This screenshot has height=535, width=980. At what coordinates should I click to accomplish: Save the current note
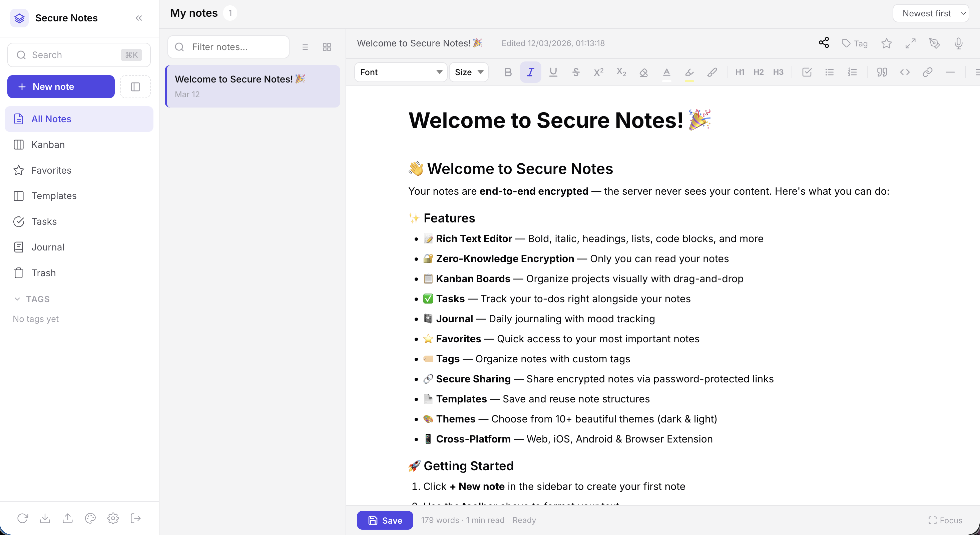coord(385,520)
